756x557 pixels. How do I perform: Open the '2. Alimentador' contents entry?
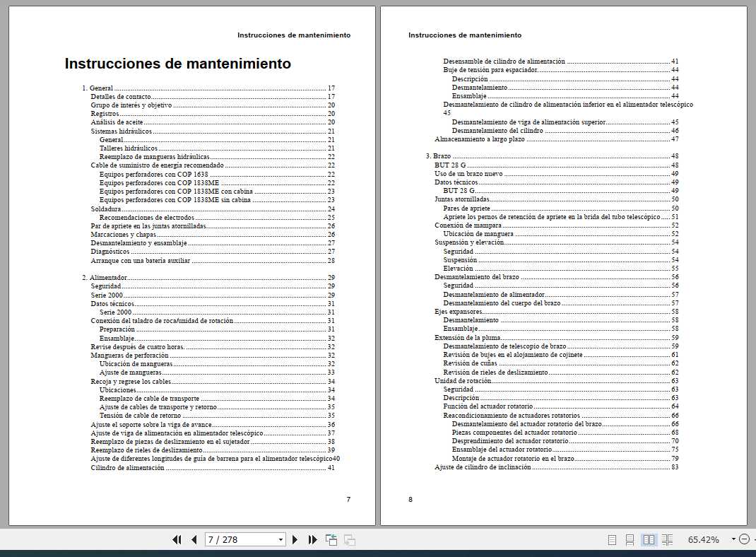[x=105, y=278]
